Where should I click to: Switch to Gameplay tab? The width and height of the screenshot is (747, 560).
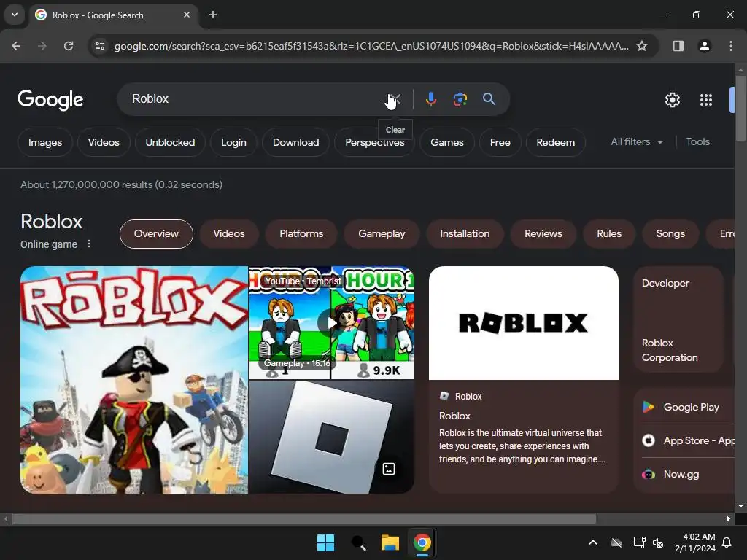[382, 234]
